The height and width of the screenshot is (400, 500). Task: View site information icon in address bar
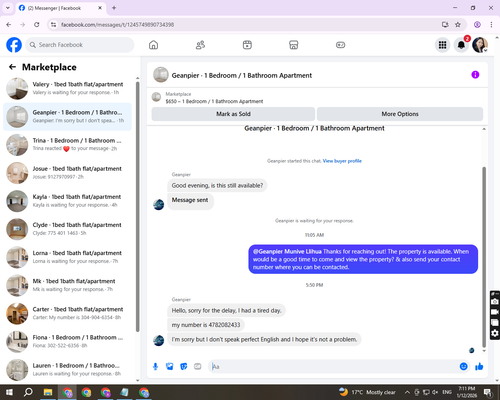[53, 25]
